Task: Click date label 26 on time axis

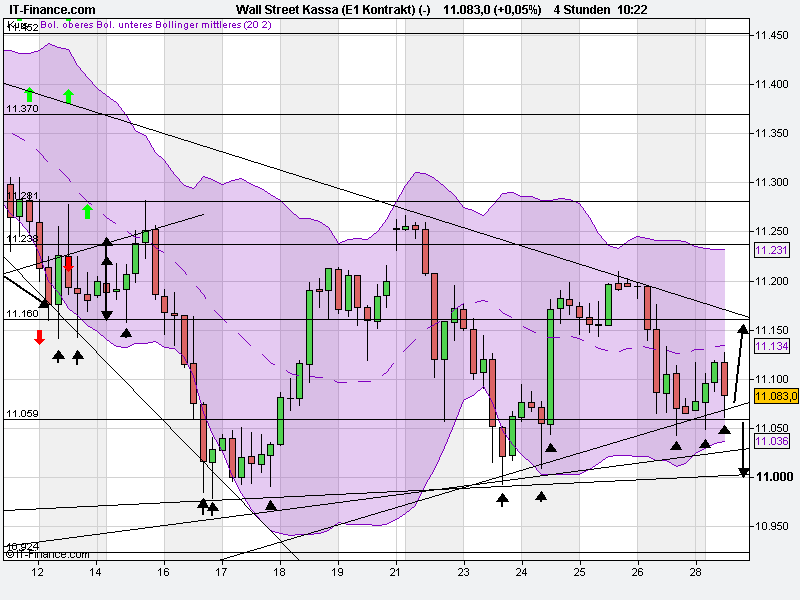Action: coord(637,572)
